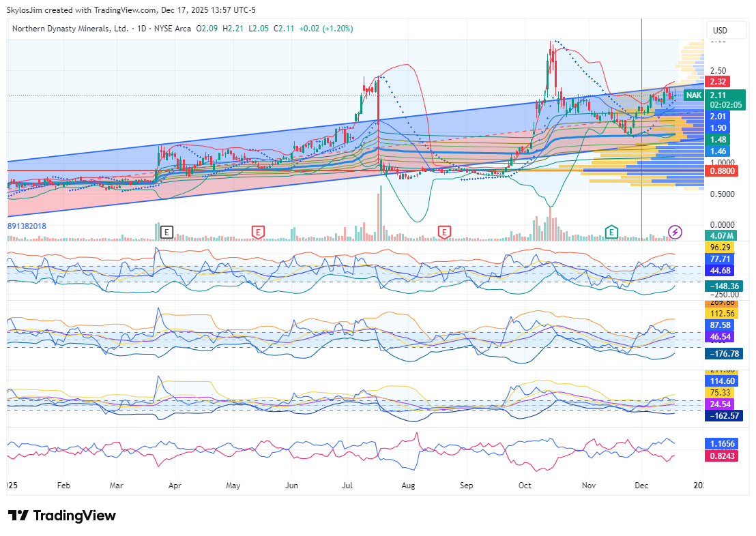Click the Sep label on time axis

466,486
